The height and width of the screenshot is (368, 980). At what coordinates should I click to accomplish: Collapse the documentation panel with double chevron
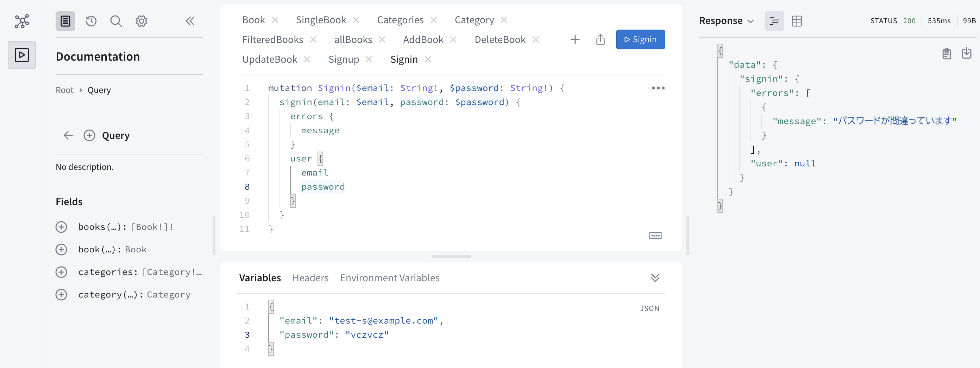pyautogui.click(x=190, y=21)
